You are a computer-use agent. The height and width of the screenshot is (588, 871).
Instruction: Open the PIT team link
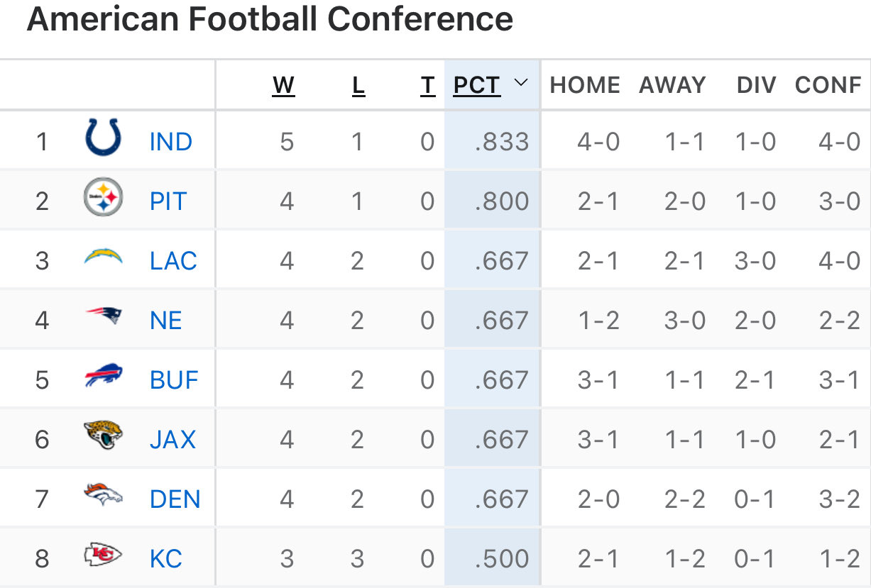click(168, 201)
